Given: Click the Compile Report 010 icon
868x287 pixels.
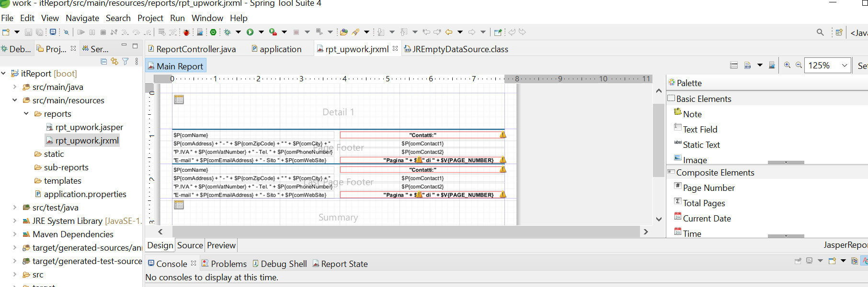Looking at the screenshot, I should pyautogui.click(x=747, y=65).
